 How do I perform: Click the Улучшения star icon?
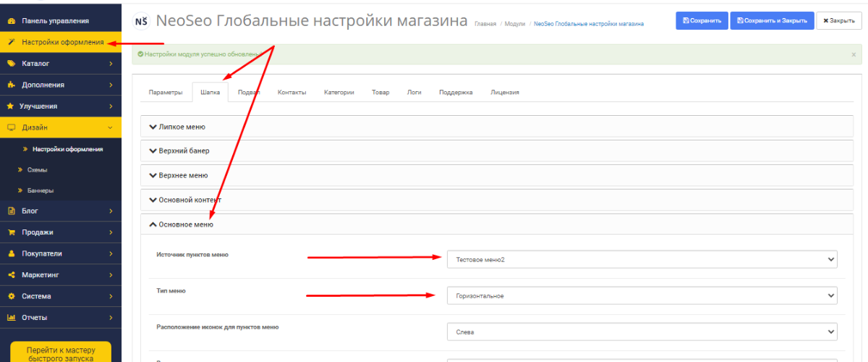[x=11, y=106]
